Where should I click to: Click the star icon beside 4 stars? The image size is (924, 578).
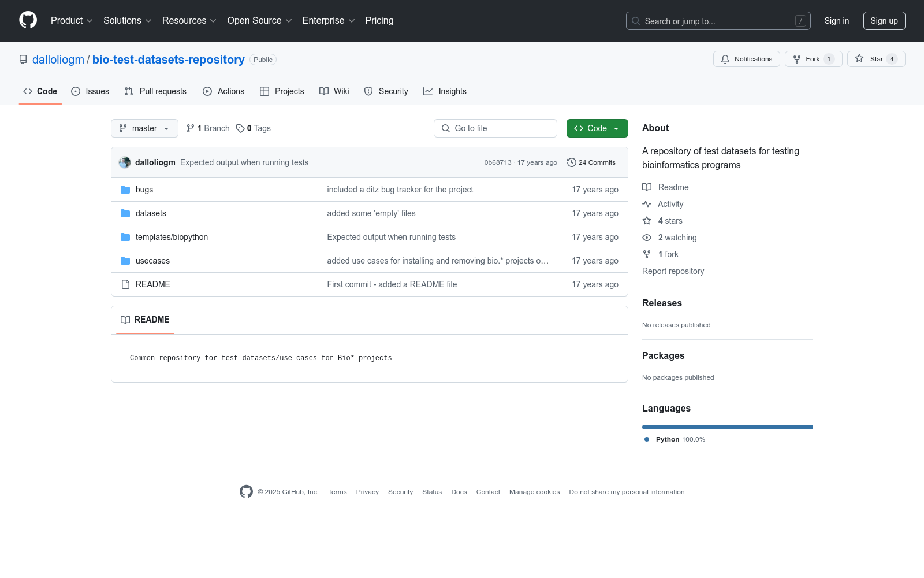(647, 221)
